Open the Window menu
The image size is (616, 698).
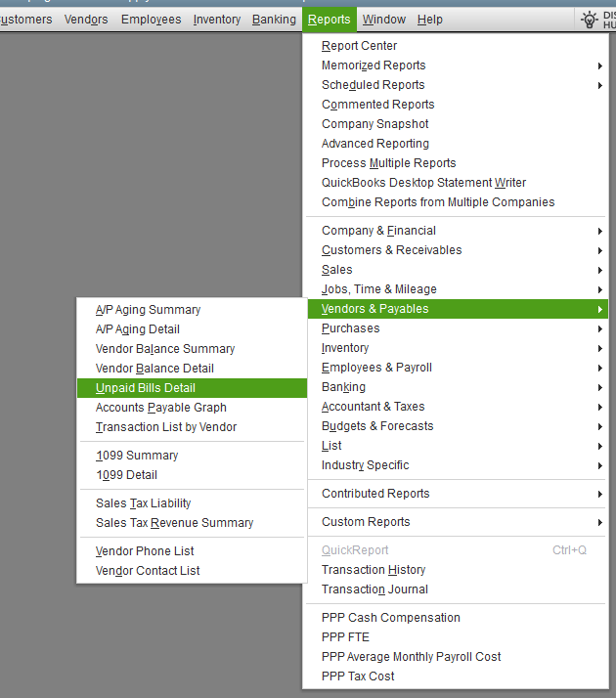pos(383,20)
